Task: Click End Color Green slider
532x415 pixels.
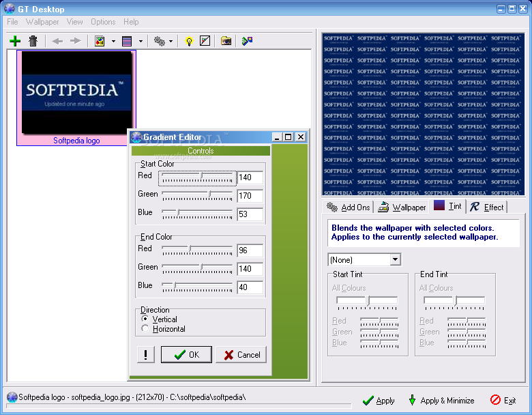Action: click(x=197, y=269)
